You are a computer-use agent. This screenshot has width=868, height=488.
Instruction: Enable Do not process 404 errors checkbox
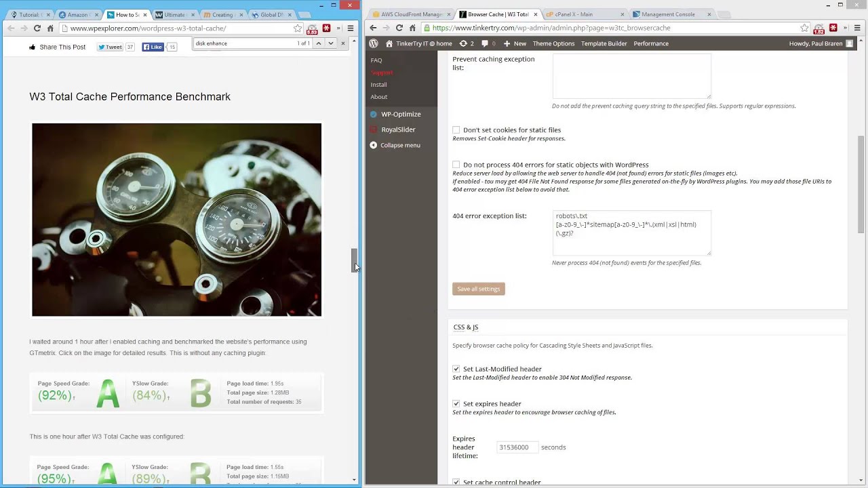pos(456,165)
